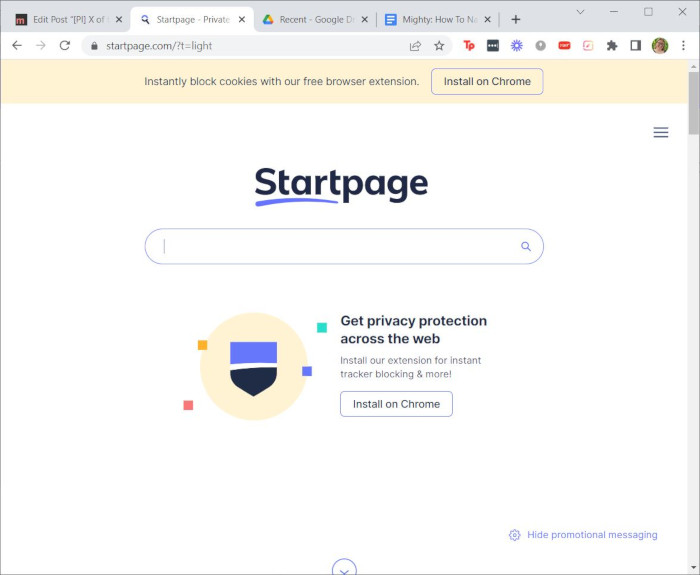Screen dimensions: 700x575
Task: Open the red Tp extension
Action: coord(469,46)
